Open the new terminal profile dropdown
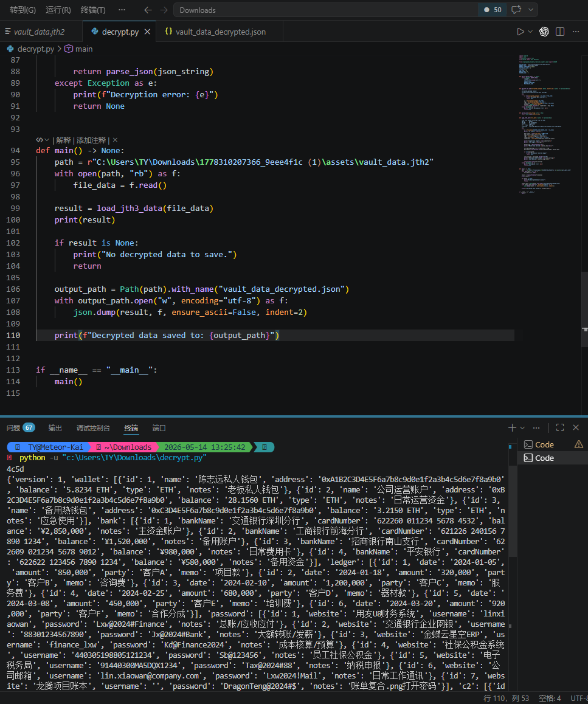The height and width of the screenshot is (704, 588). [522, 428]
